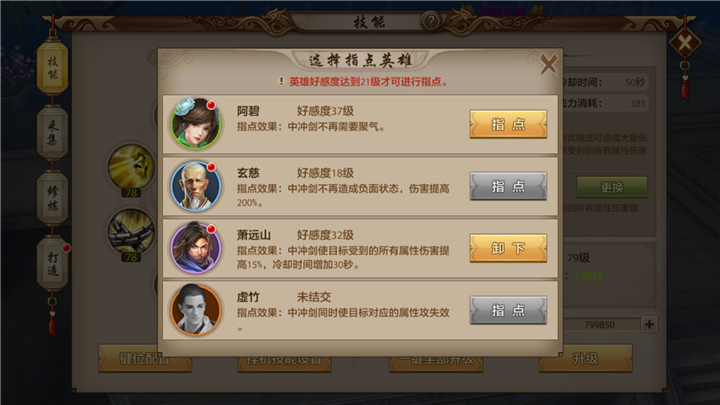Screen dimensions: 720x405
Task: Click the green 更换 button
Action: click(x=612, y=187)
